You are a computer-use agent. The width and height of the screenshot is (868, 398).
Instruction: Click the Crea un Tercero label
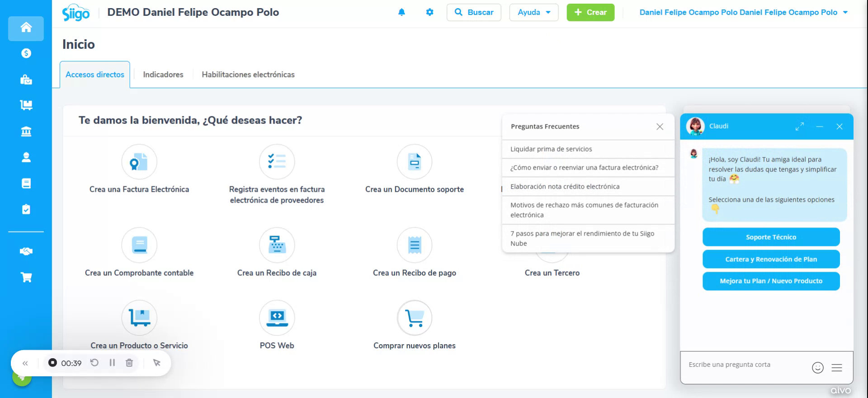tap(552, 273)
